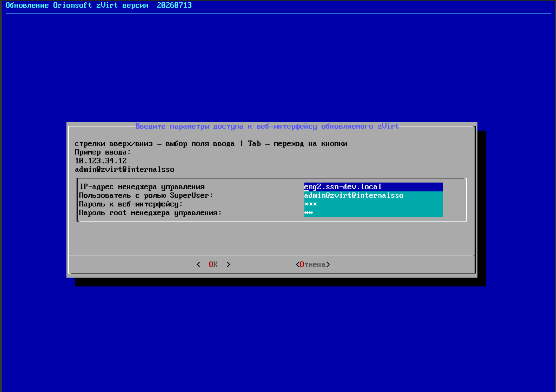This screenshot has height=392, width=556.
Task: Click the 'IP-адрес менеджера управления' label
Action: pos(142,187)
